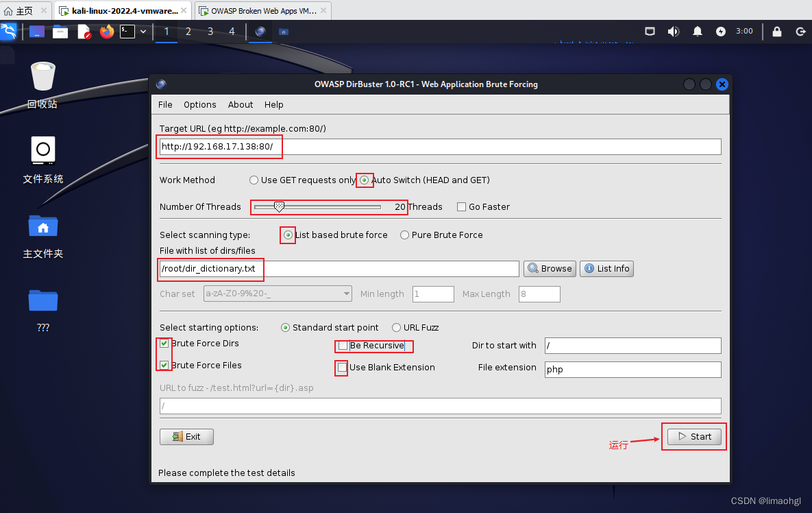Click the log out icon
The image size is (812, 513).
(x=800, y=32)
